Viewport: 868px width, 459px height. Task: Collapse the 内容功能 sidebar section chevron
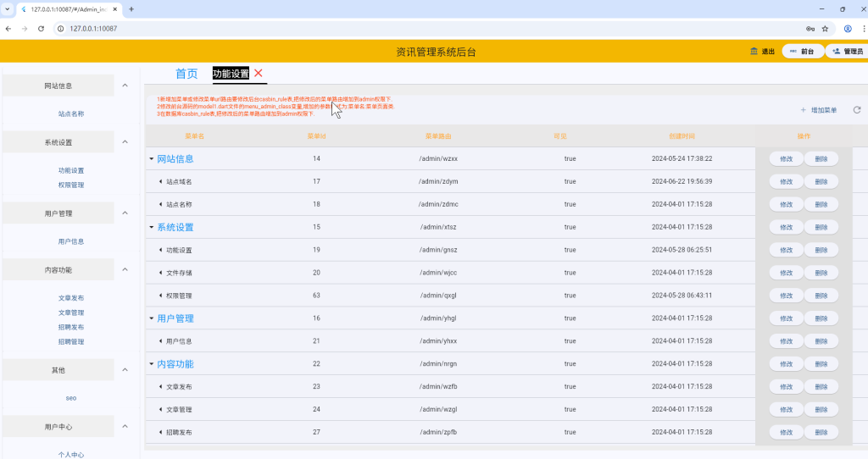click(125, 269)
